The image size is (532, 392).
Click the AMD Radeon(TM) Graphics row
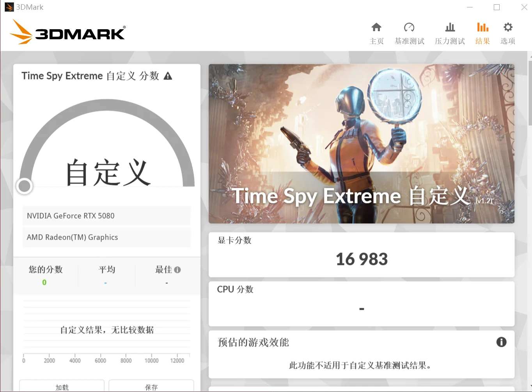pos(106,237)
